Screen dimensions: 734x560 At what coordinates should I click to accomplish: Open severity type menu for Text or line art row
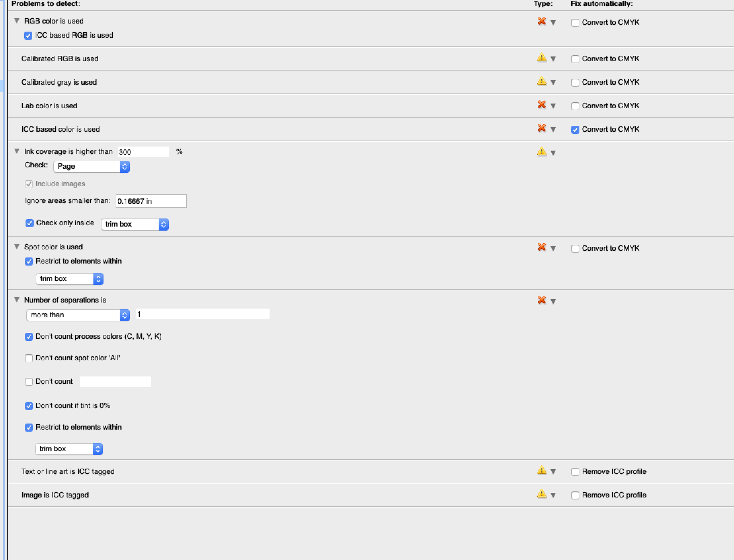tap(553, 472)
